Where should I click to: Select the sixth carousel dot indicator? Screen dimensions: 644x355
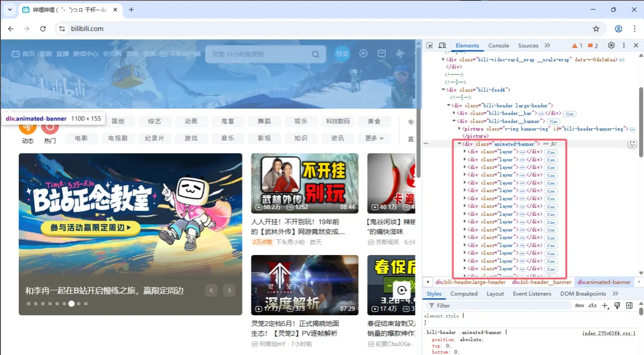pyautogui.click(x=64, y=303)
